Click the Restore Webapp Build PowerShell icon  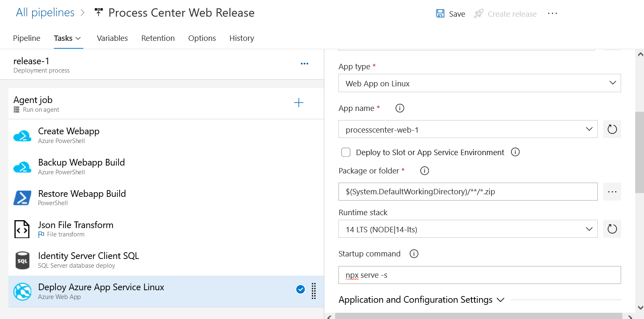pyautogui.click(x=22, y=198)
